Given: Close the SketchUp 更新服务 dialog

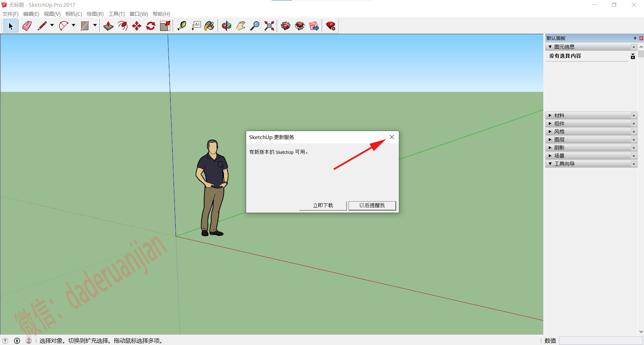Looking at the screenshot, I should (x=392, y=137).
